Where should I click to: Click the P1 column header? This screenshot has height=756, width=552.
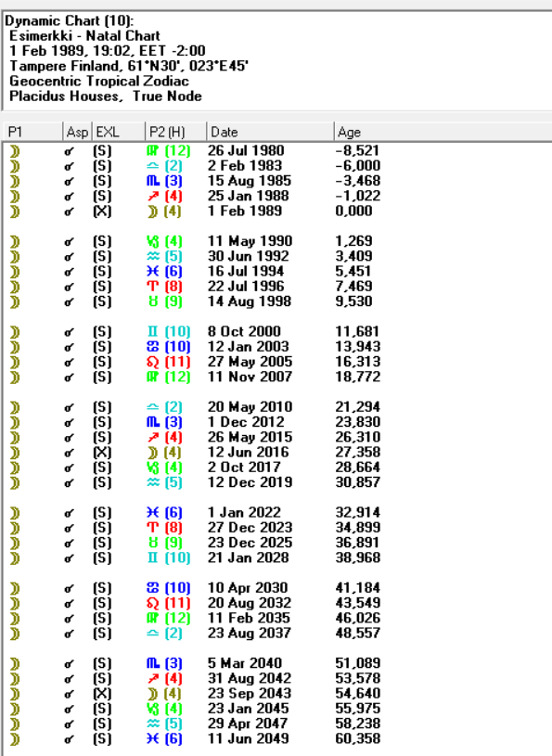32,132
